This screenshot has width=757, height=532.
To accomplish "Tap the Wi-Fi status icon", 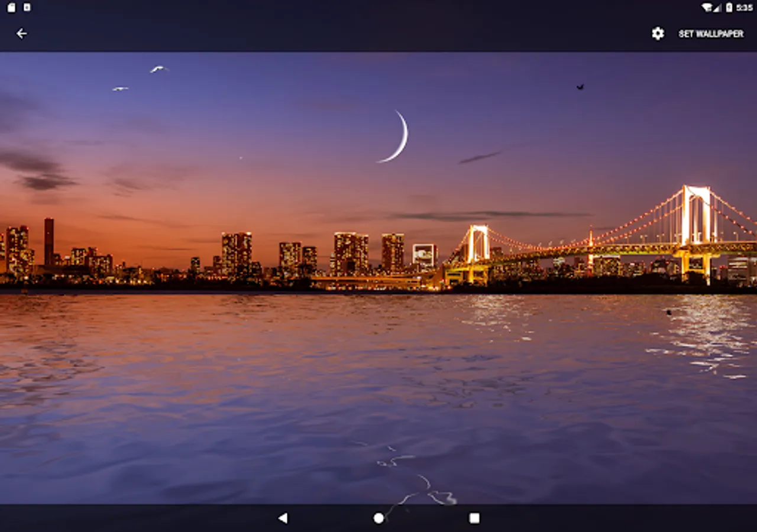I will [x=707, y=8].
